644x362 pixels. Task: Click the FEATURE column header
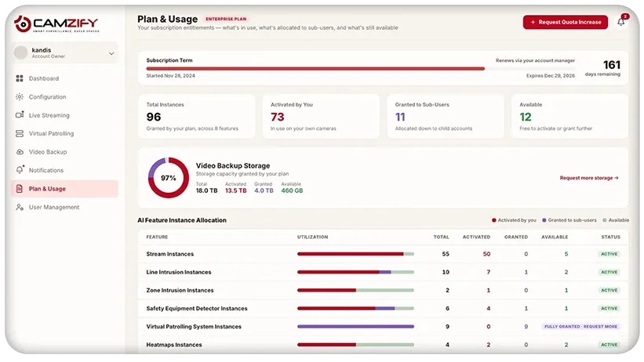click(157, 237)
